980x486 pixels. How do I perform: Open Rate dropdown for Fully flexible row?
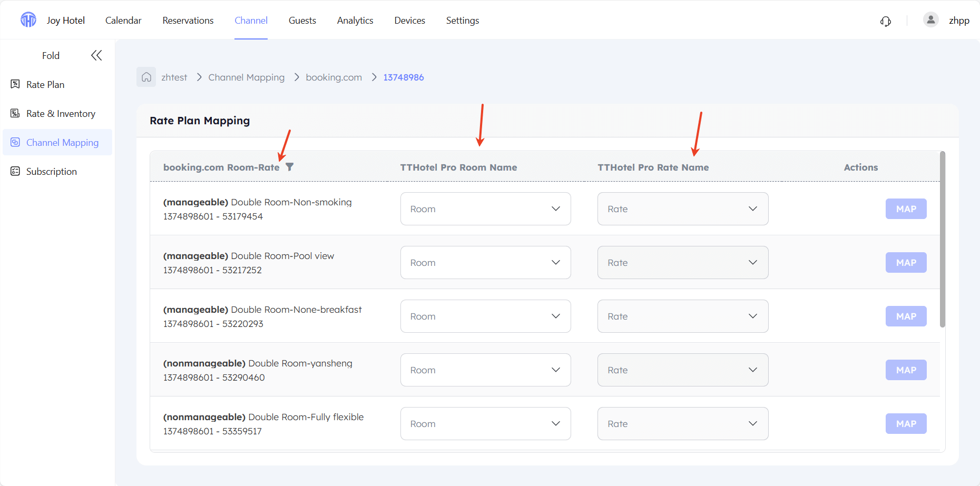coord(683,423)
